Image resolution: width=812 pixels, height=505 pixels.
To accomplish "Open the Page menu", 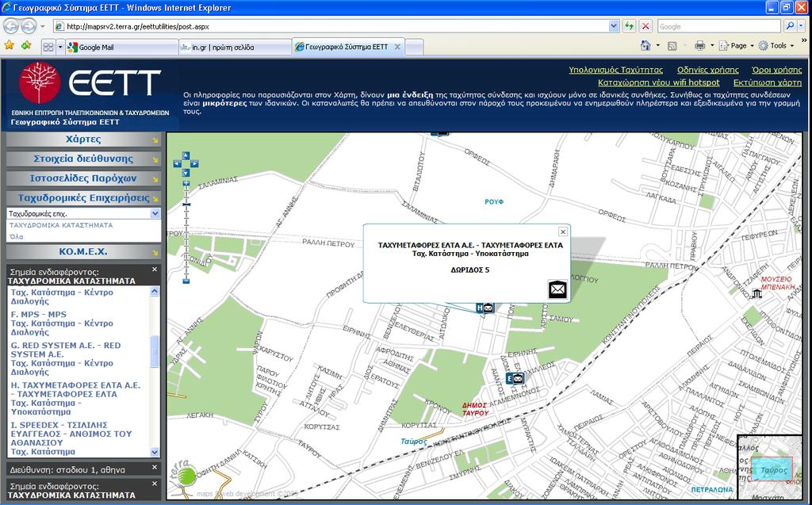I will [736, 45].
